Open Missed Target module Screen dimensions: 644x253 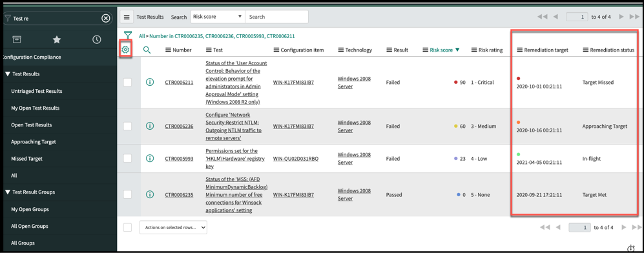(26, 158)
